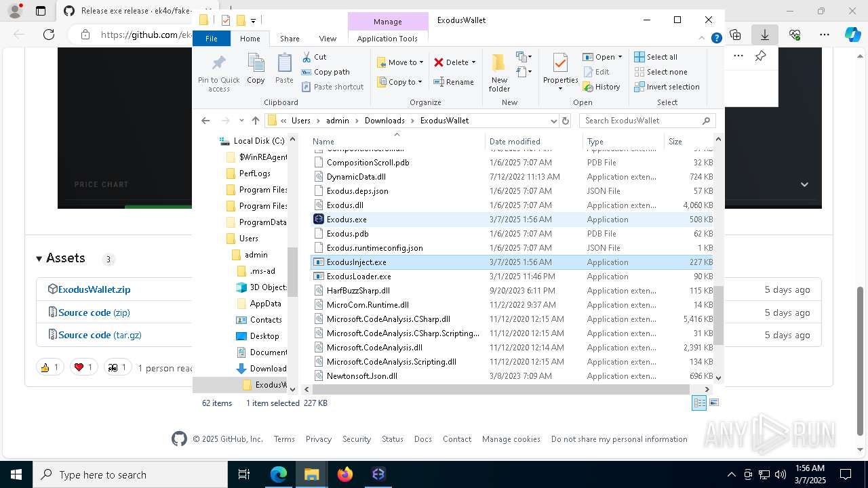This screenshot has width=868, height=488.
Task: Click Edge downloads toolbar icon
Action: point(764,35)
